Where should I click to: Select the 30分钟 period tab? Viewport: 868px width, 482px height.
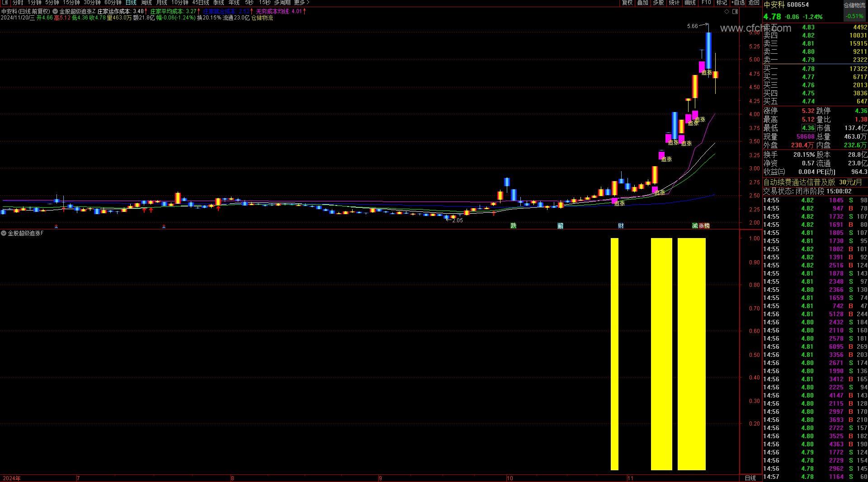(x=92, y=3)
